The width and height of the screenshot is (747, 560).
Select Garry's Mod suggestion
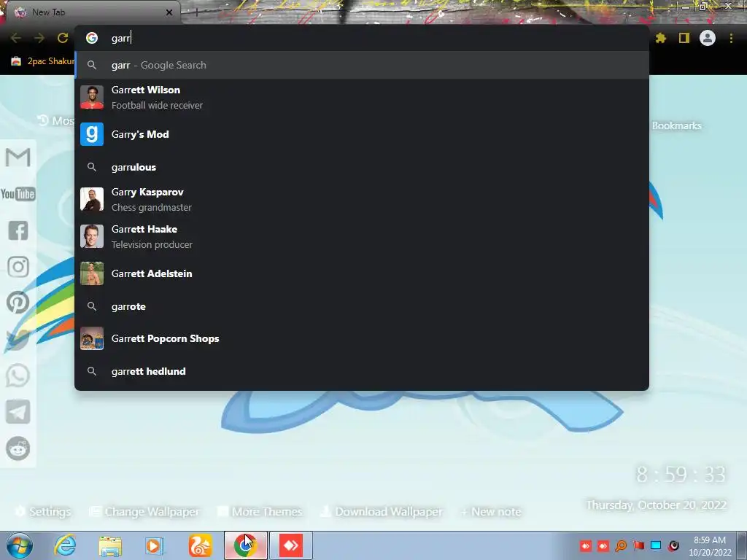point(362,134)
